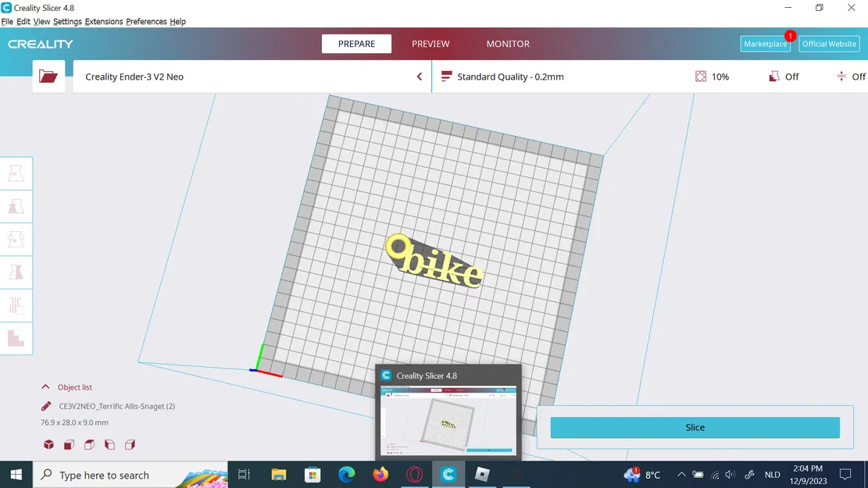Open the Edit menu
Screen dimensions: 868x488
(23, 22)
